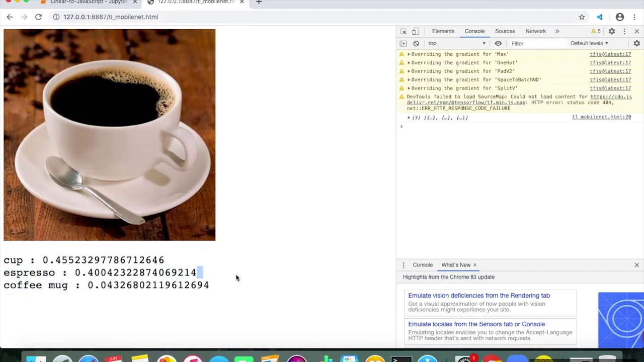
Task: Open a new browser tab
Action: [259, 3]
